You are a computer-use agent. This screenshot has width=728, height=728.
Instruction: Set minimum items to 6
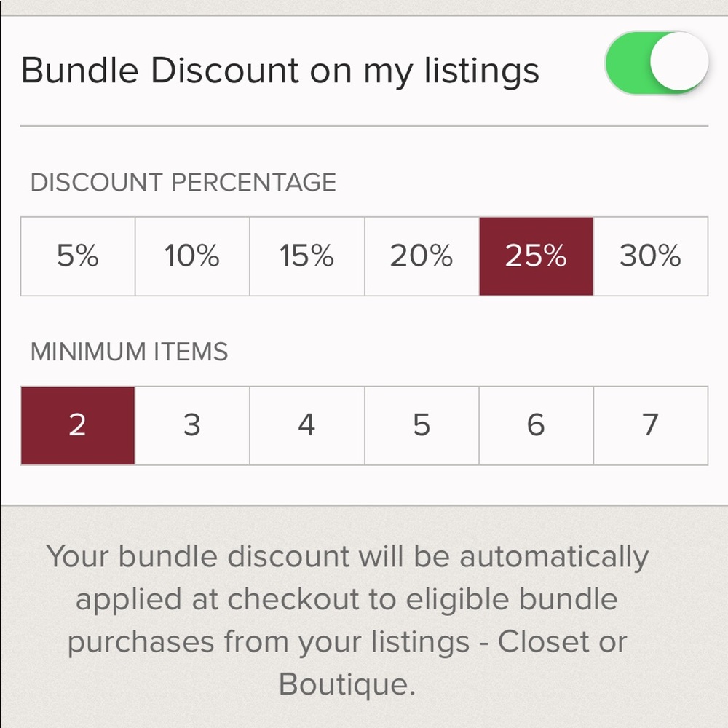click(536, 425)
